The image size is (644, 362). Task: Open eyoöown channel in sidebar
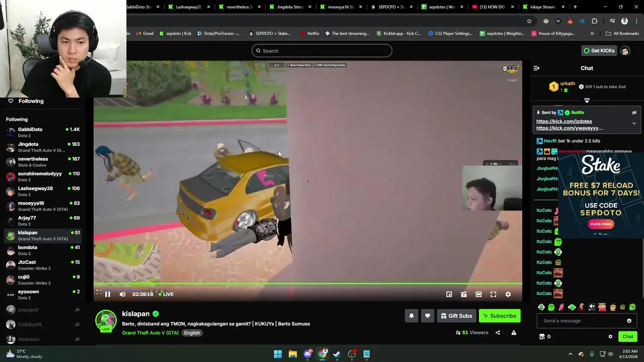[43, 295]
